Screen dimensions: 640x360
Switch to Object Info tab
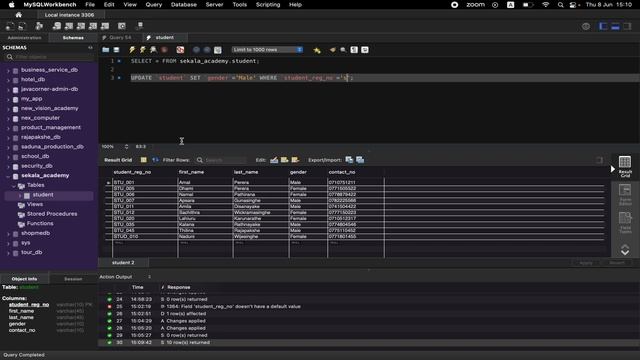point(24,279)
